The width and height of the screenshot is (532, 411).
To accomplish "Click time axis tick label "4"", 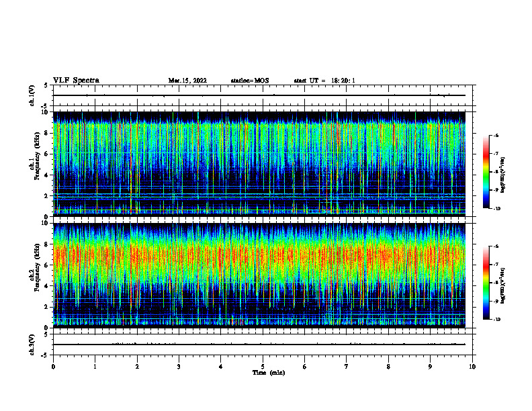I will (x=220, y=367).
